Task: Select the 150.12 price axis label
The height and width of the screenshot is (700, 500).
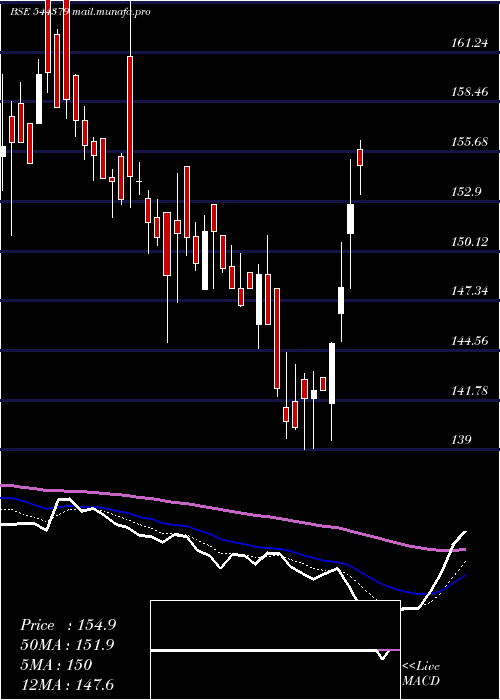Action: pos(470,242)
